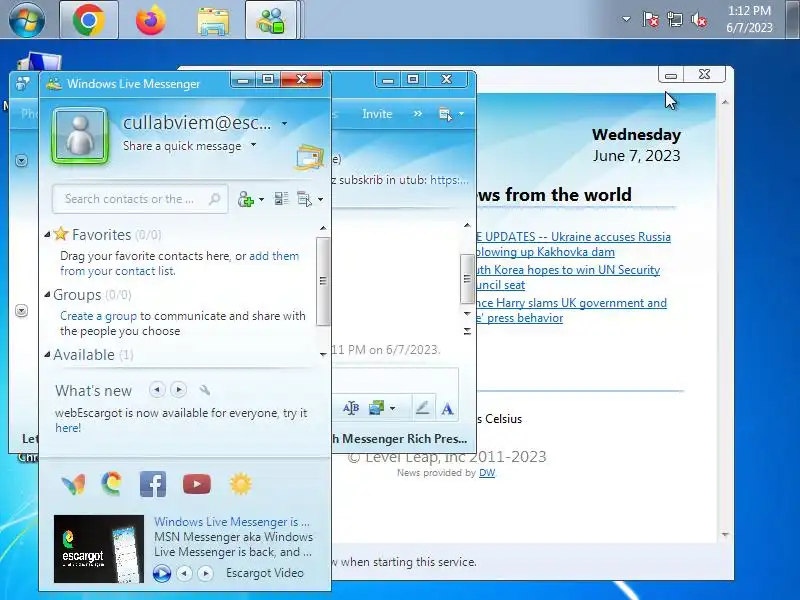
Task: Open the Escargot tab icon
Action: pos(111,484)
